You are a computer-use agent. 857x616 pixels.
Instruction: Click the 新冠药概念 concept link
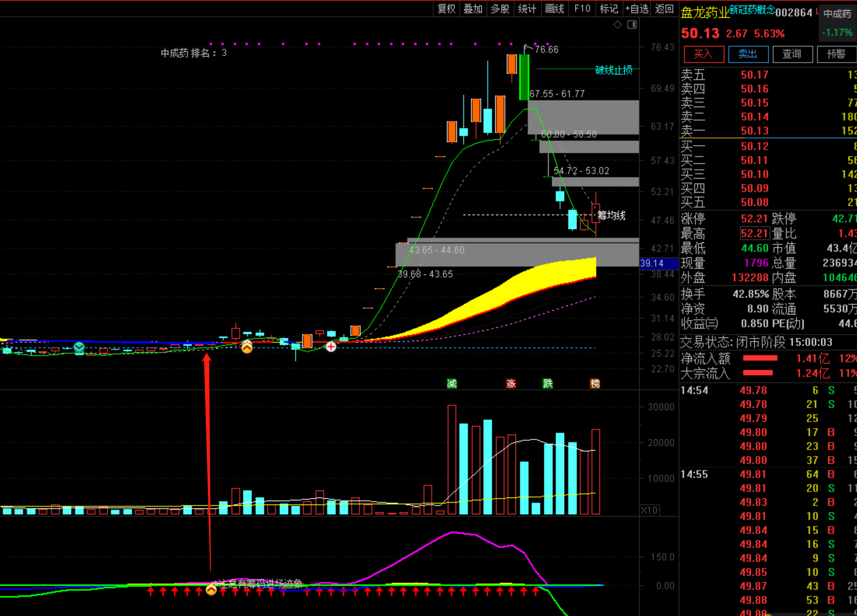pyautogui.click(x=752, y=10)
